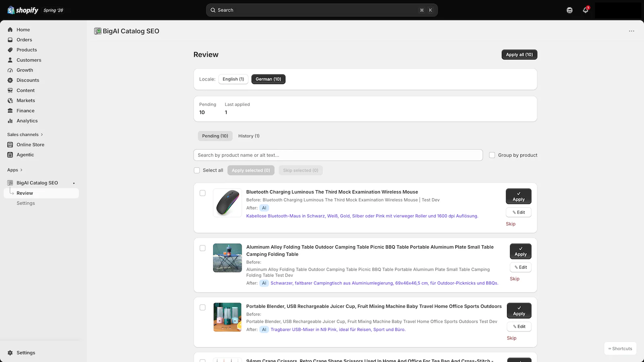Click the AI badge in Portable Blender row
Image resolution: width=644 pixels, height=362 pixels.
pyautogui.click(x=264, y=329)
